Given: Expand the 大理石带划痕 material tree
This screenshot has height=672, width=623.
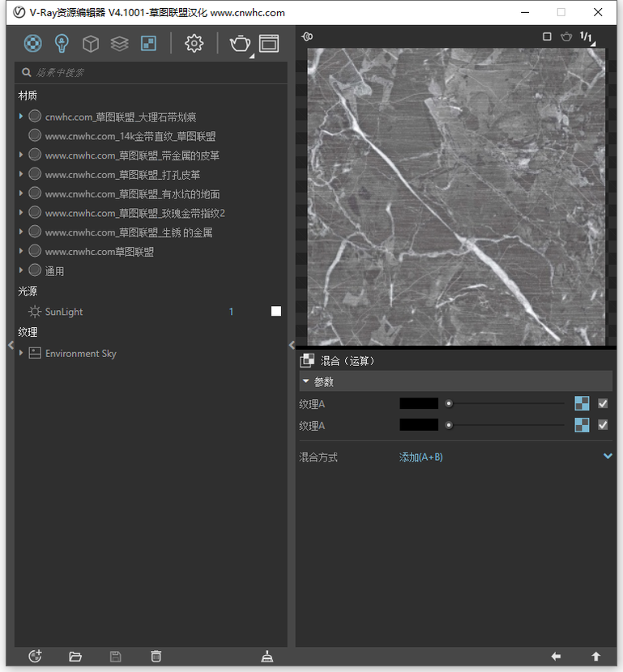Looking at the screenshot, I should point(20,116).
